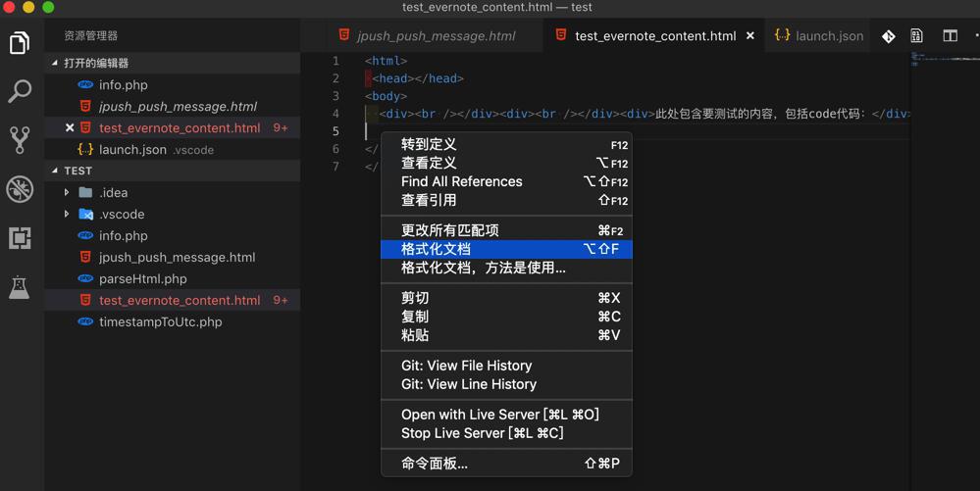
Task: Click the minimap at editor right edge
Action: (945, 270)
